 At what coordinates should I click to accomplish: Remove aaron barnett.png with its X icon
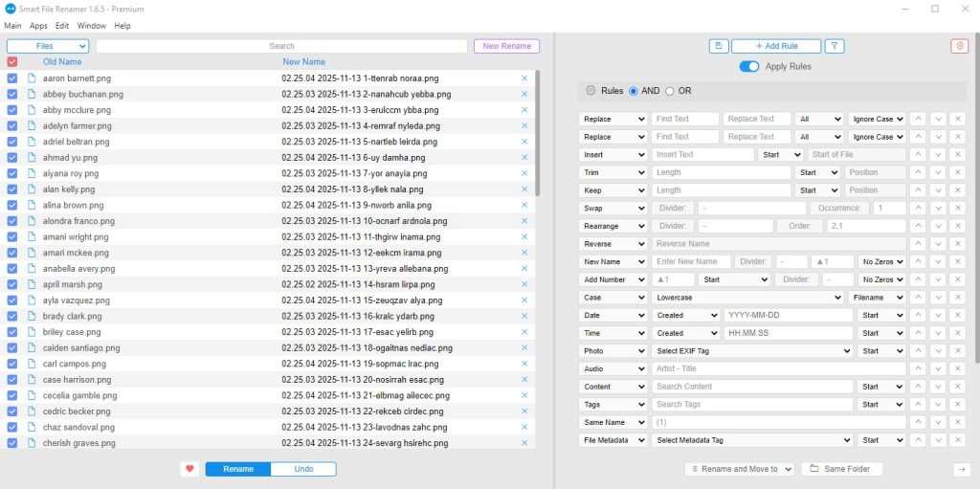click(x=524, y=78)
